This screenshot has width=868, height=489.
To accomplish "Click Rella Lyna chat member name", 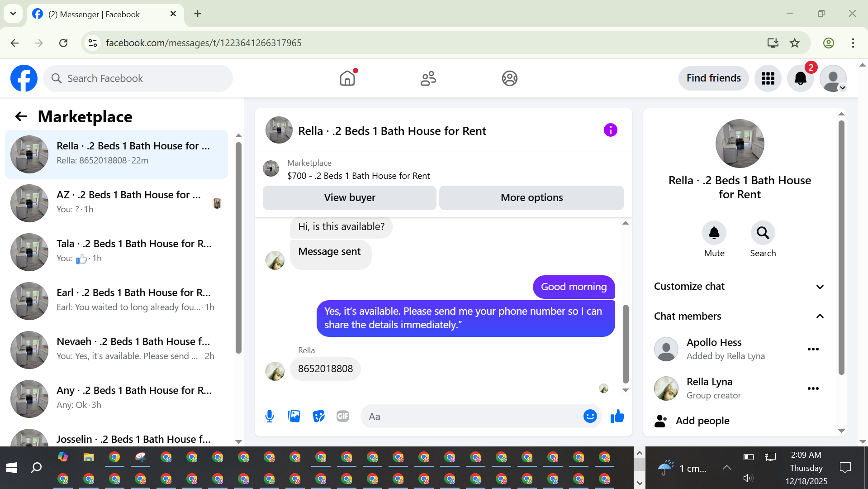I will click(709, 382).
